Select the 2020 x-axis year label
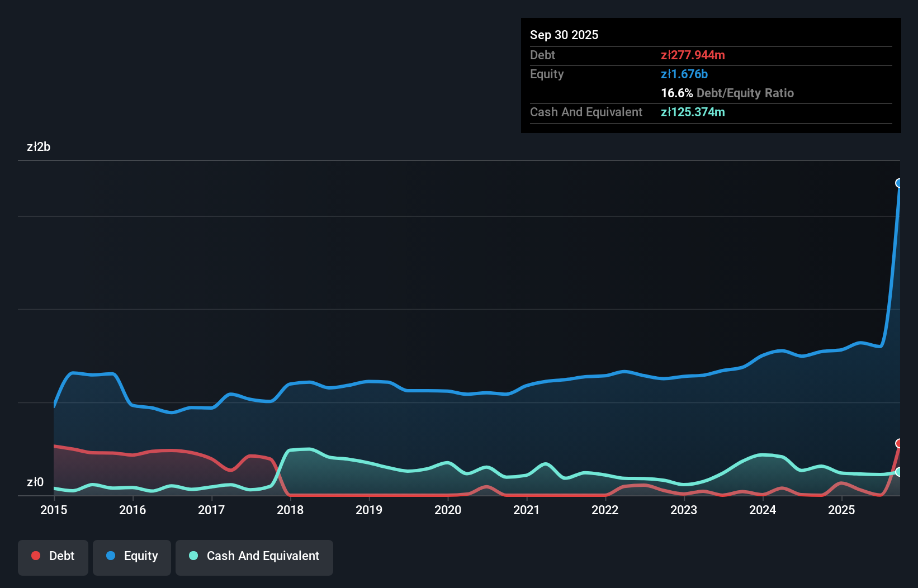Image resolution: width=918 pixels, height=588 pixels. tap(448, 510)
